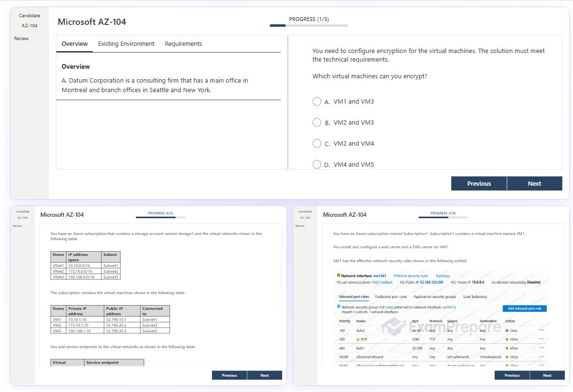
Task: Click Review in the progress 1/5 sidebar
Action: click(x=21, y=39)
